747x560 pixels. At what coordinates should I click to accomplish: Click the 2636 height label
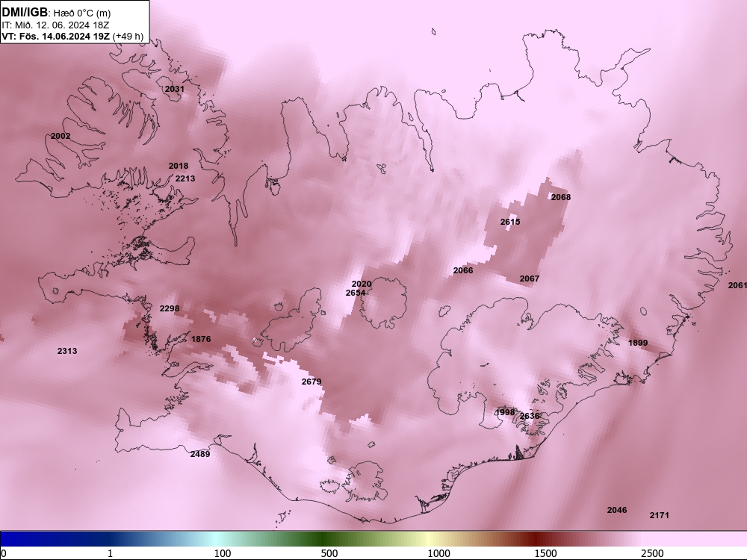(530, 416)
